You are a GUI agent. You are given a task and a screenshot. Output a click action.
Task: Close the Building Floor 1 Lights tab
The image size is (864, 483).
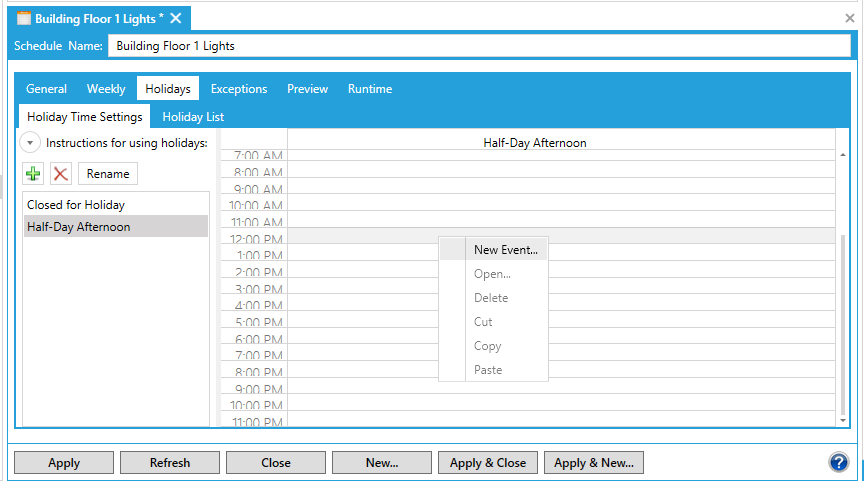tap(176, 19)
